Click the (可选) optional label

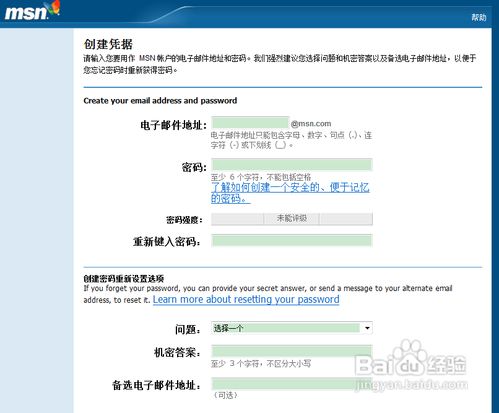coord(226,395)
